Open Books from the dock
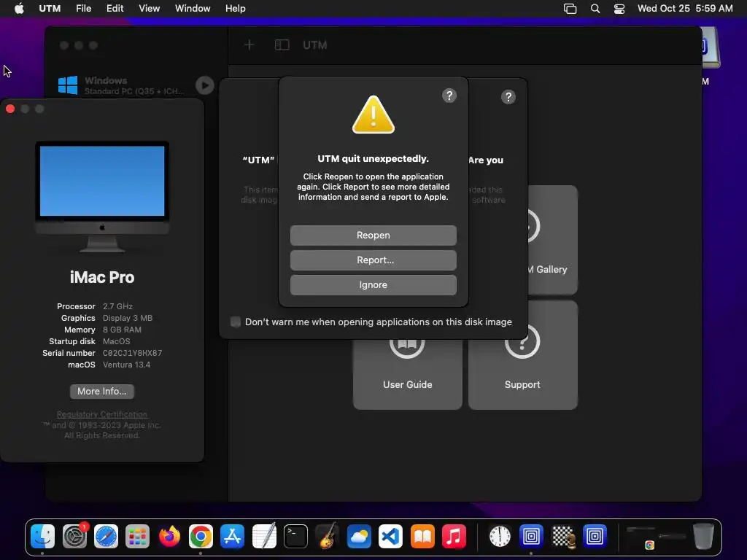The image size is (747, 560). (422, 537)
